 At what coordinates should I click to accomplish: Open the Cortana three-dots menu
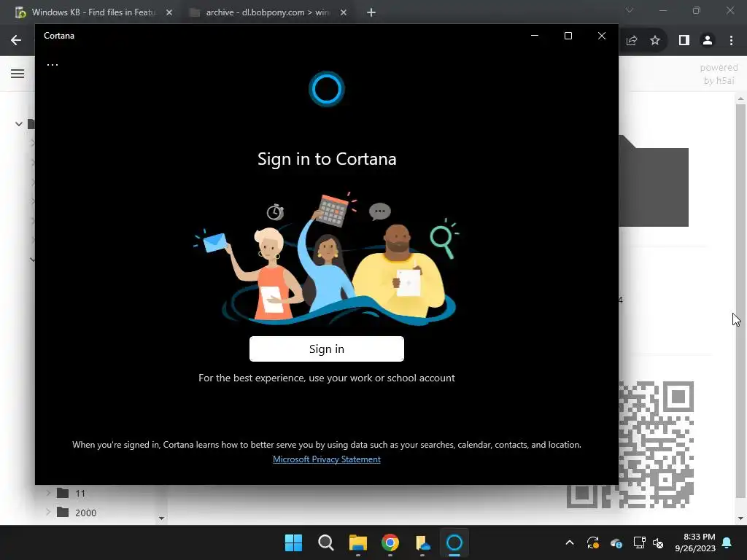(53, 65)
